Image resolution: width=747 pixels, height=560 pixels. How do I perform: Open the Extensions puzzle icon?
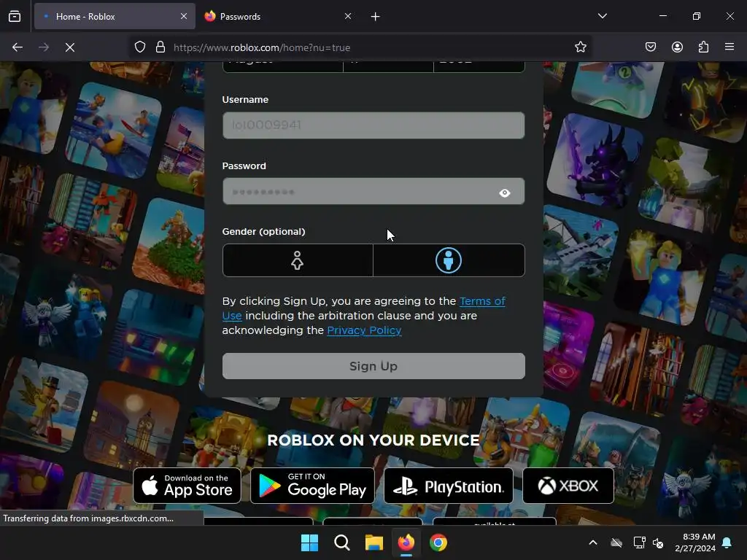point(703,47)
